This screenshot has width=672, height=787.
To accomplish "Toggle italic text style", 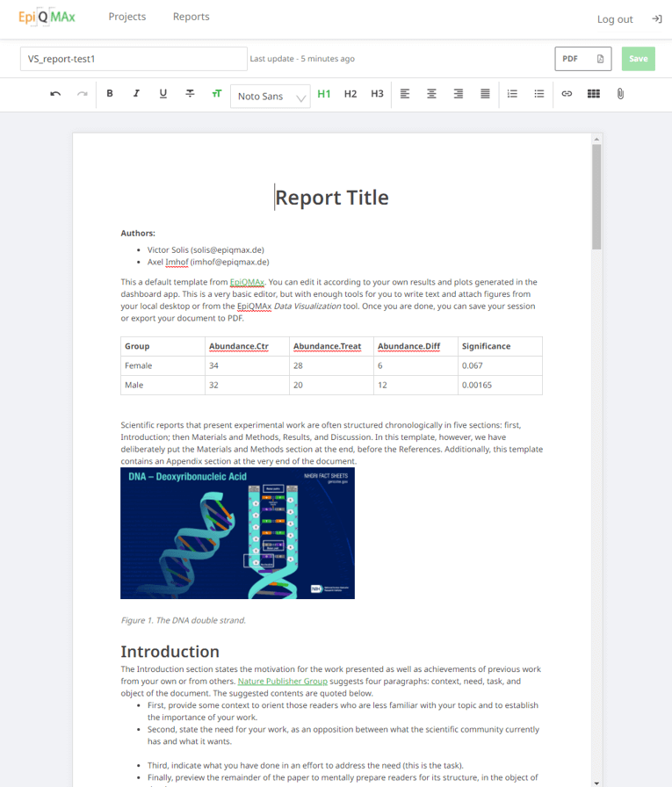I will [x=136, y=94].
